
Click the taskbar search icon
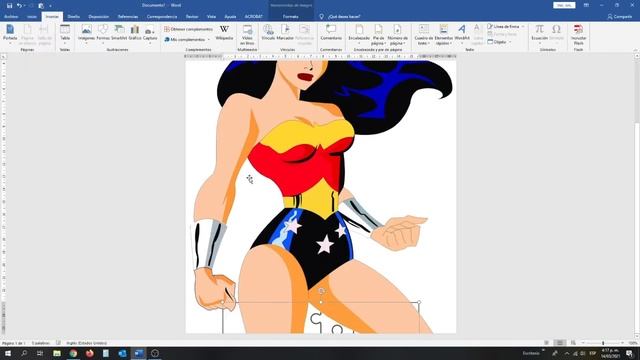tap(24, 353)
